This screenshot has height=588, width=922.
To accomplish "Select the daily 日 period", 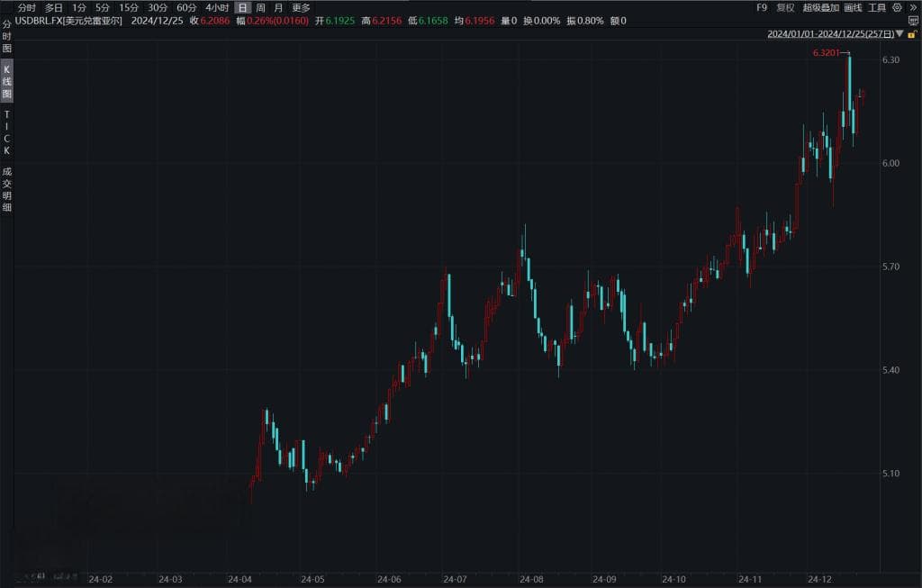I will tap(243, 7).
